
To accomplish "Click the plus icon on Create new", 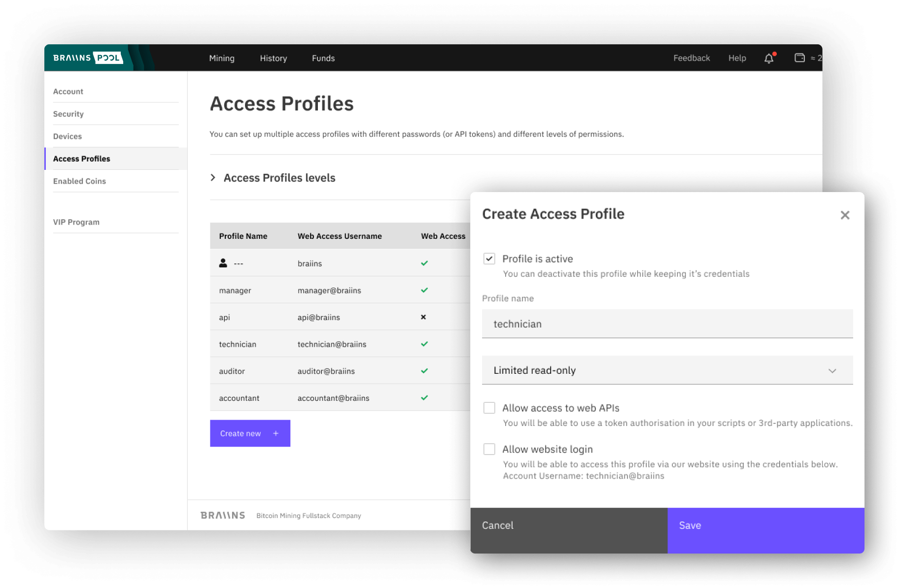I will tap(276, 433).
